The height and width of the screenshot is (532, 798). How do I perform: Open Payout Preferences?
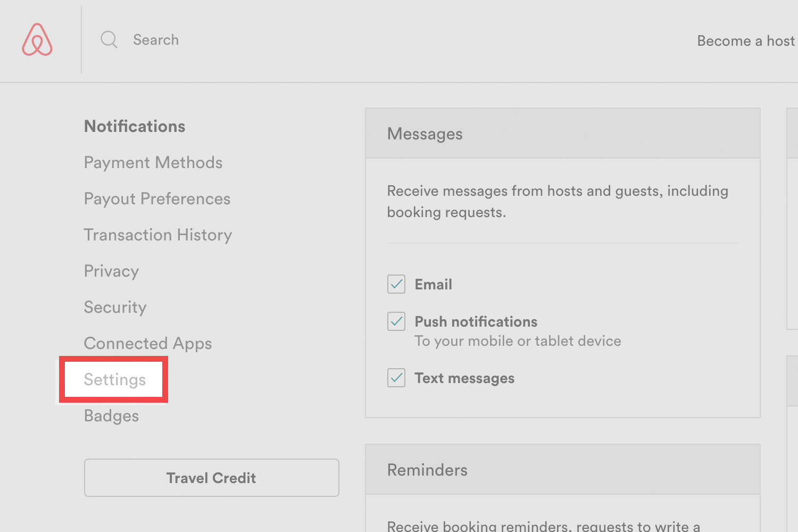coord(157,198)
